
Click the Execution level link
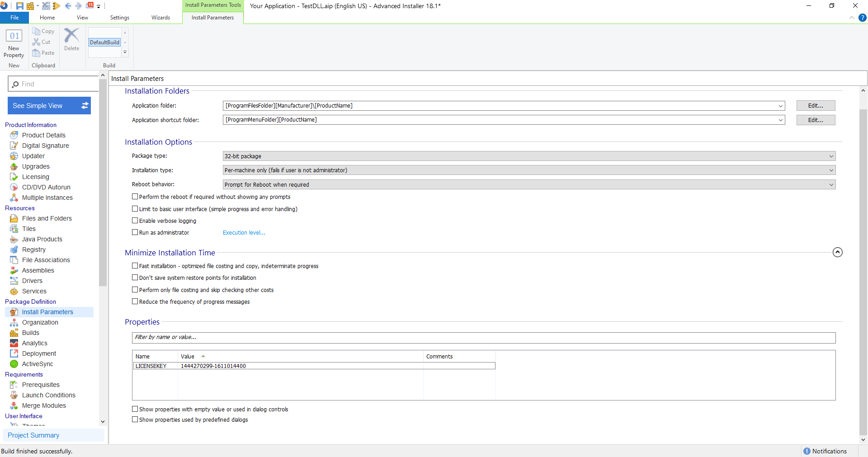coord(244,233)
